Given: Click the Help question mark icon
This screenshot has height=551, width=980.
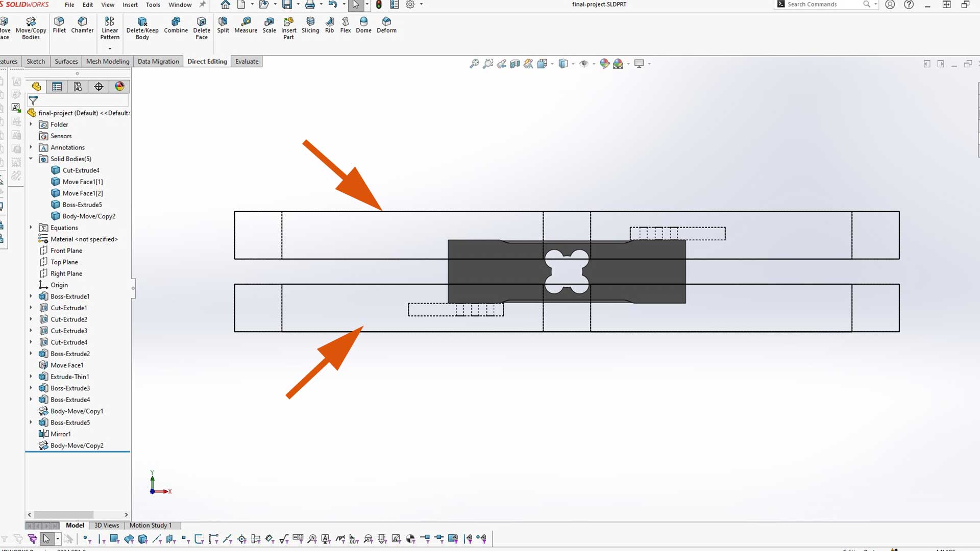Looking at the screenshot, I should click(x=909, y=5).
